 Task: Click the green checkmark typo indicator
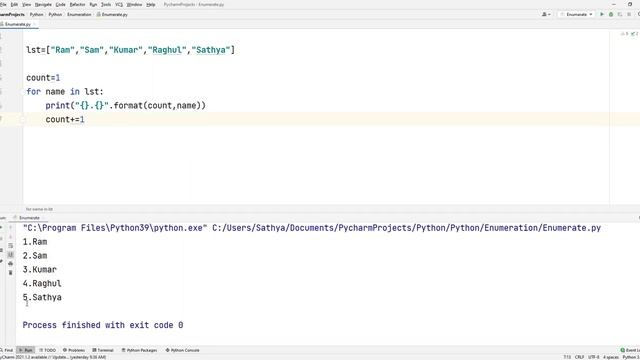(x=634, y=34)
